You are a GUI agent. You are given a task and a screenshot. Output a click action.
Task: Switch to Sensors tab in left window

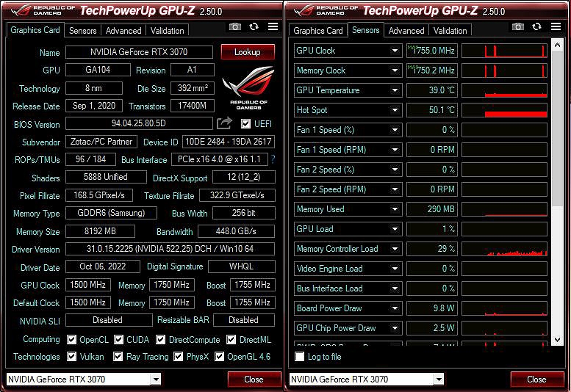coord(82,31)
